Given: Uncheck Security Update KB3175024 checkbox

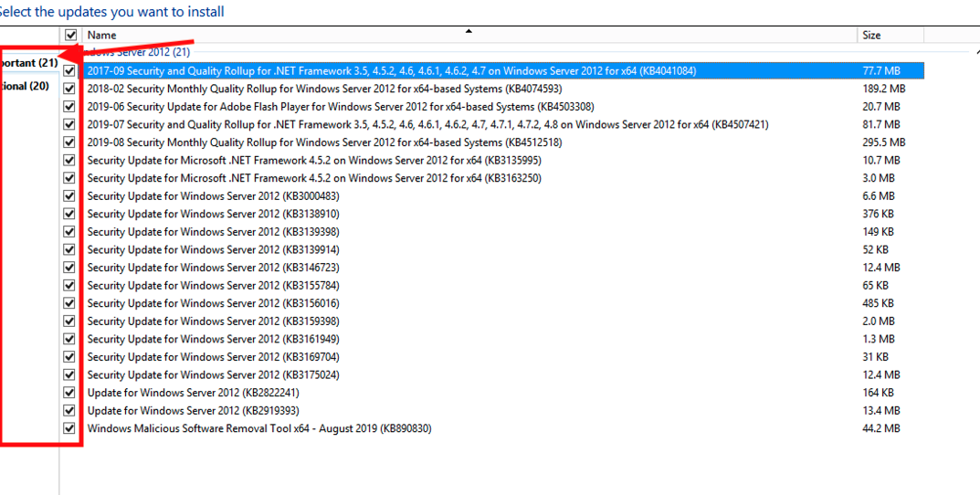Looking at the screenshot, I should [x=69, y=375].
